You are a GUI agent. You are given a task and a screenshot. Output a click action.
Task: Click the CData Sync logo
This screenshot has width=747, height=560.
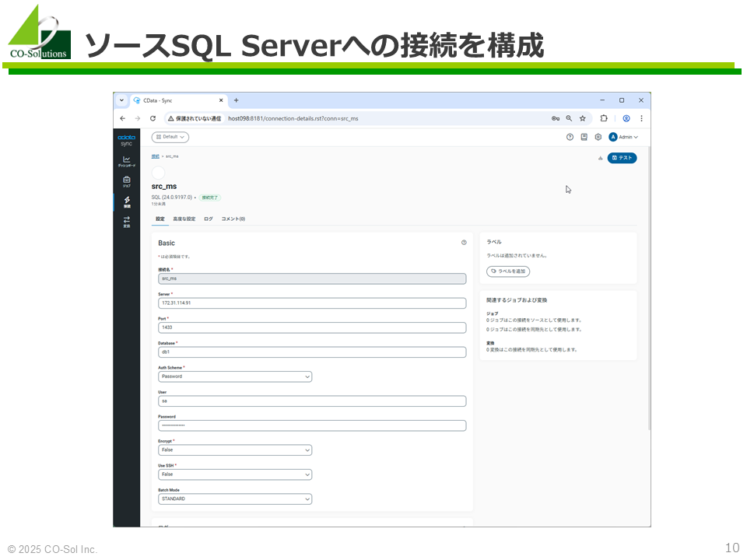point(126,140)
